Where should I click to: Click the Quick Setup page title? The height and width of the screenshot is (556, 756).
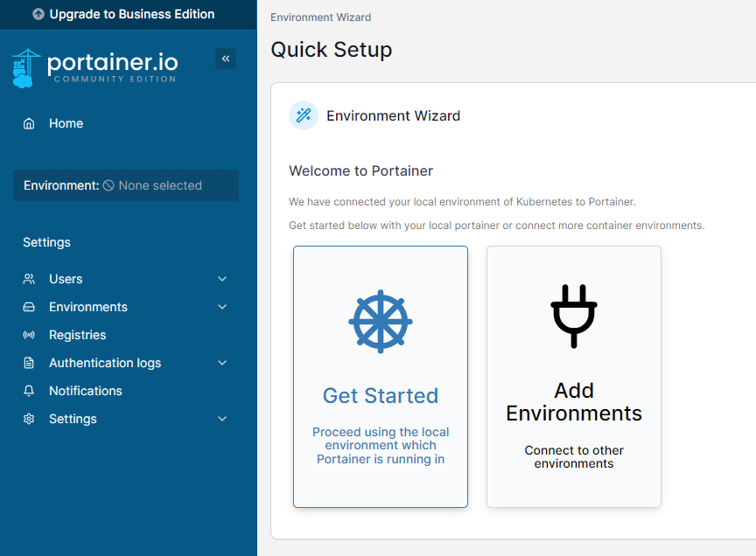[332, 50]
